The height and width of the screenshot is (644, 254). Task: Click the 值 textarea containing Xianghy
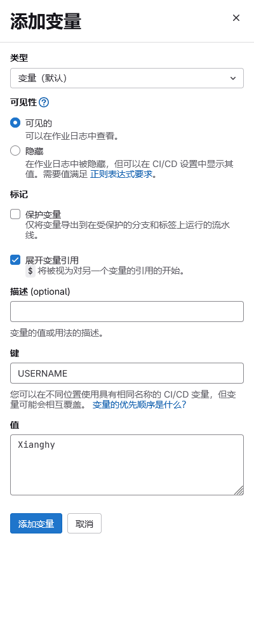127,465
